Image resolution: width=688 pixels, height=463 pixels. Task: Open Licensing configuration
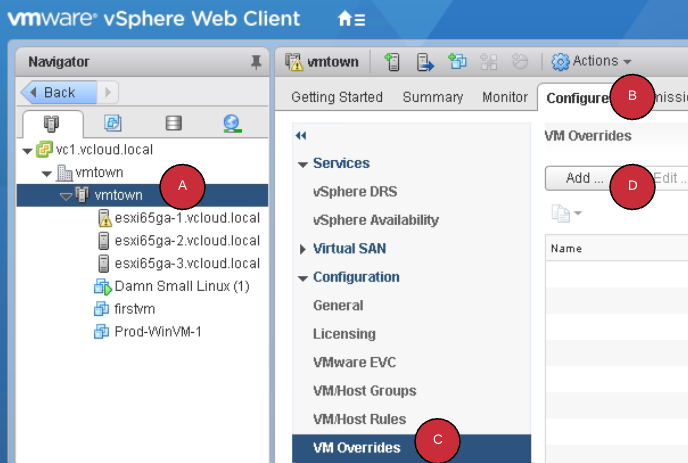point(344,334)
